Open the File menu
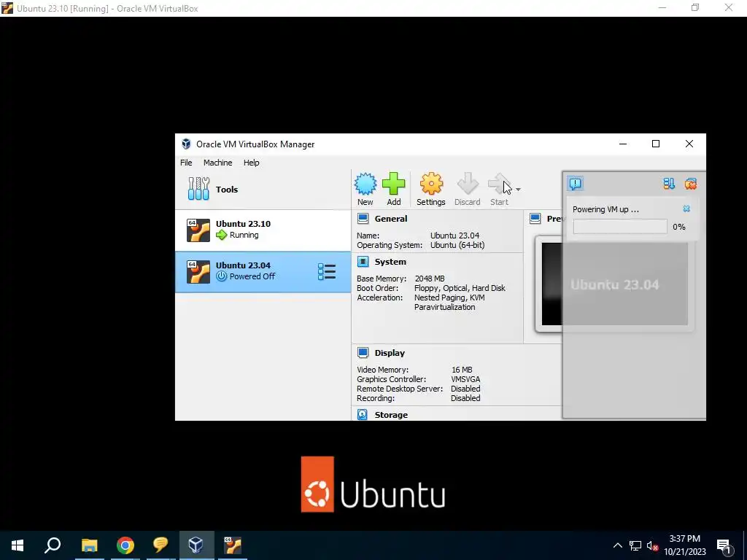 186,163
